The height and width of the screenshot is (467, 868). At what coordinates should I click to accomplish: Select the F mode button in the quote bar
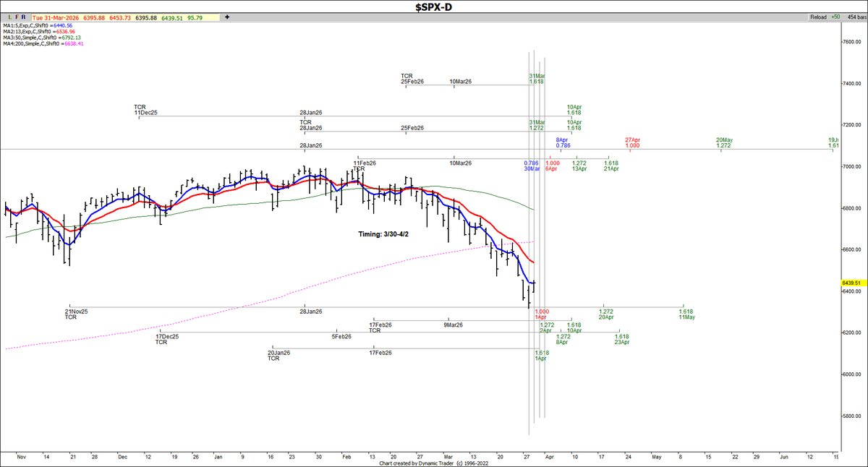point(17,16)
